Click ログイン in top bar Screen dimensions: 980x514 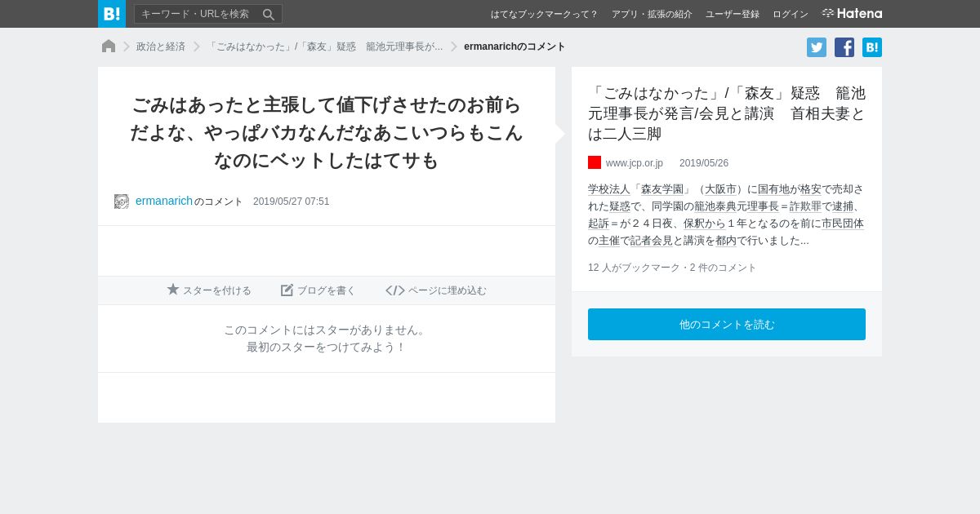click(791, 14)
